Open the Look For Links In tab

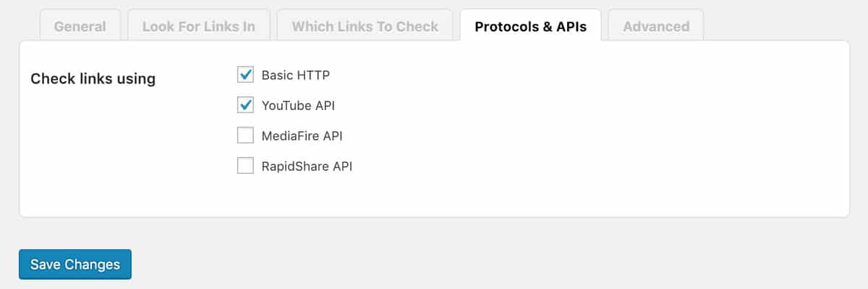199,26
